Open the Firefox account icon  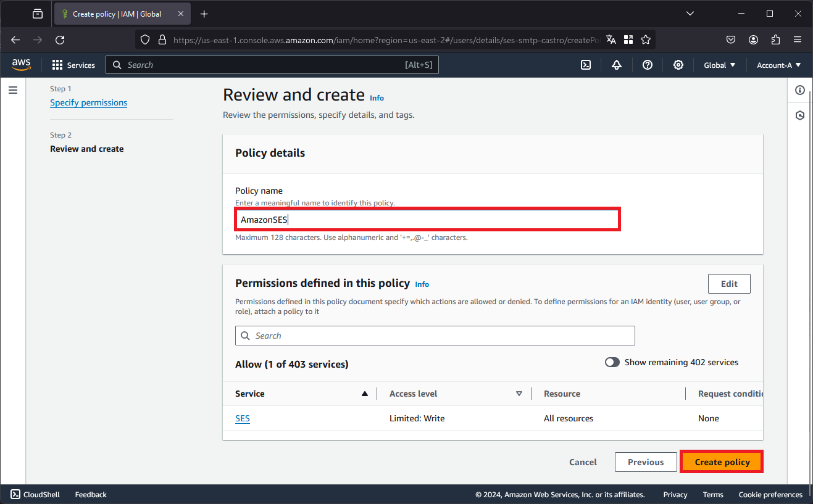tap(753, 39)
